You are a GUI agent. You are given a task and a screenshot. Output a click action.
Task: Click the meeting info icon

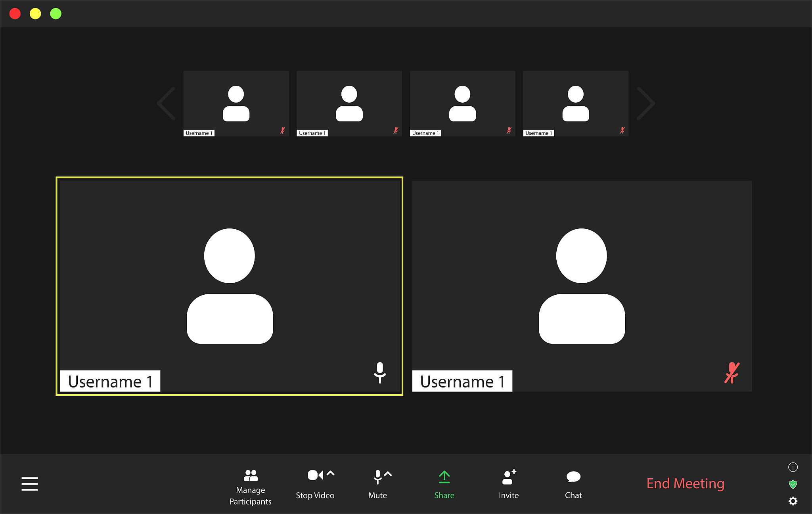793,467
